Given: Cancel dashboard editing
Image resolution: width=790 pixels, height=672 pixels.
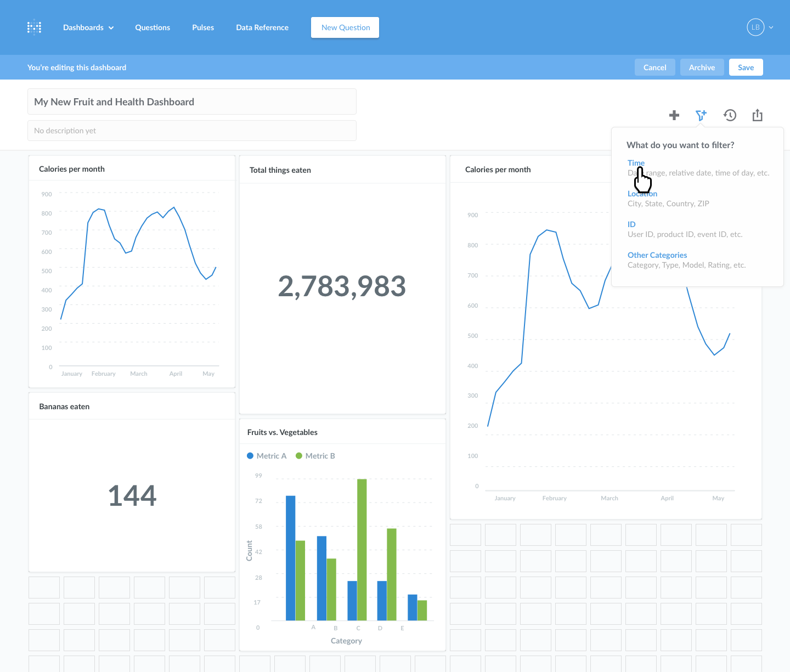Looking at the screenshot, I should pos(654,67).
